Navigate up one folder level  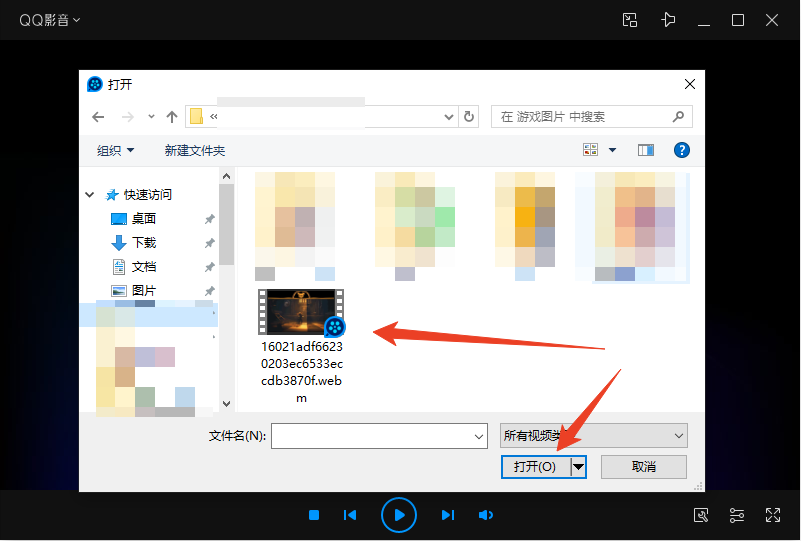coord(172,117)
